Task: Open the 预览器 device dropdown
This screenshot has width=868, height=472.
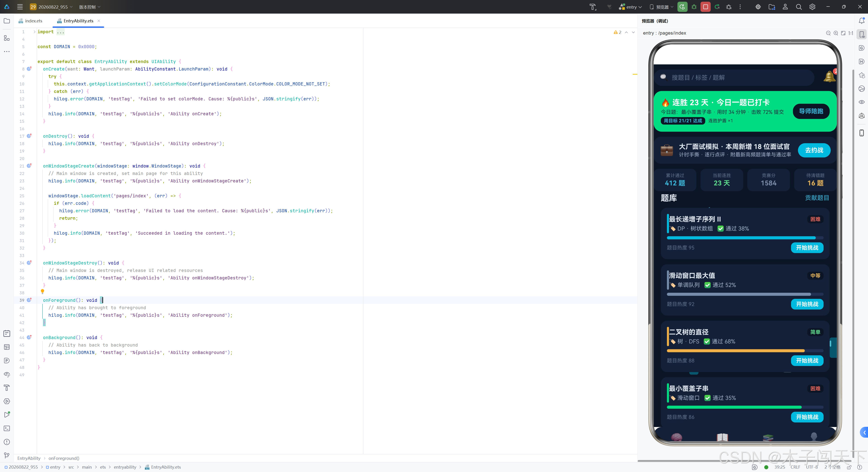Action: pyautogui.click(x=661, y=7)
